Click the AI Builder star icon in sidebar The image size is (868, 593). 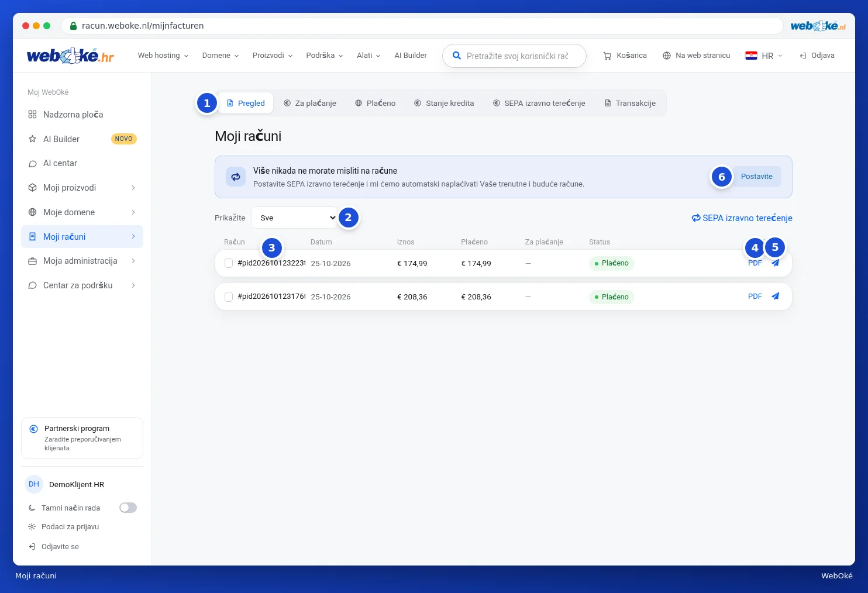point(33,139)
